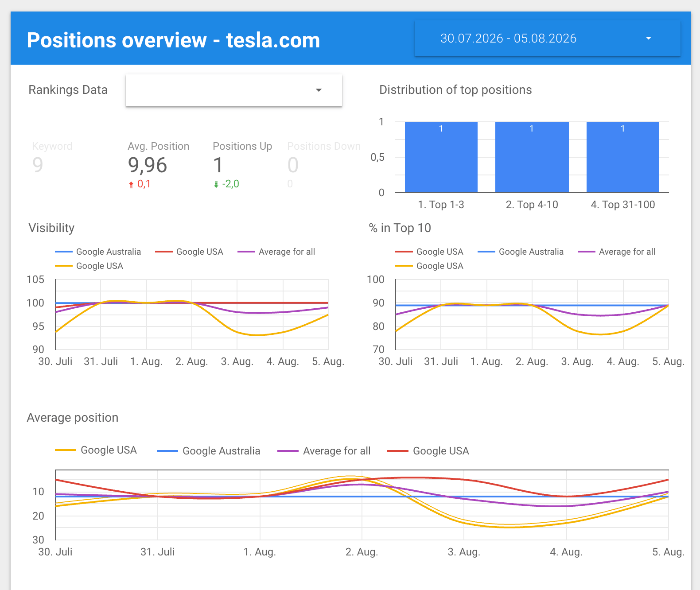Toggle red Google USA legend in Average position chart
Viewport: 700px width, 590px height.
428,451
